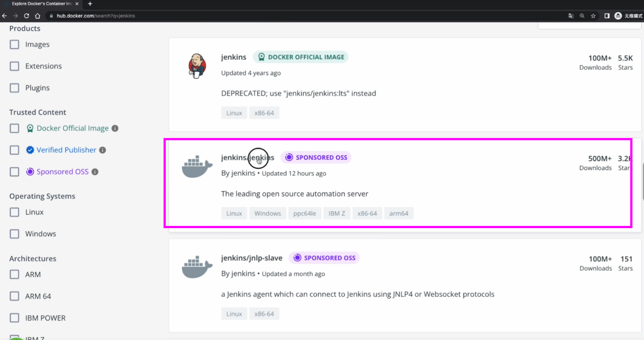Click the "DEPRECATED; use jenkins/jenkins:lts instead" description
644x340 pixels.
299,93
